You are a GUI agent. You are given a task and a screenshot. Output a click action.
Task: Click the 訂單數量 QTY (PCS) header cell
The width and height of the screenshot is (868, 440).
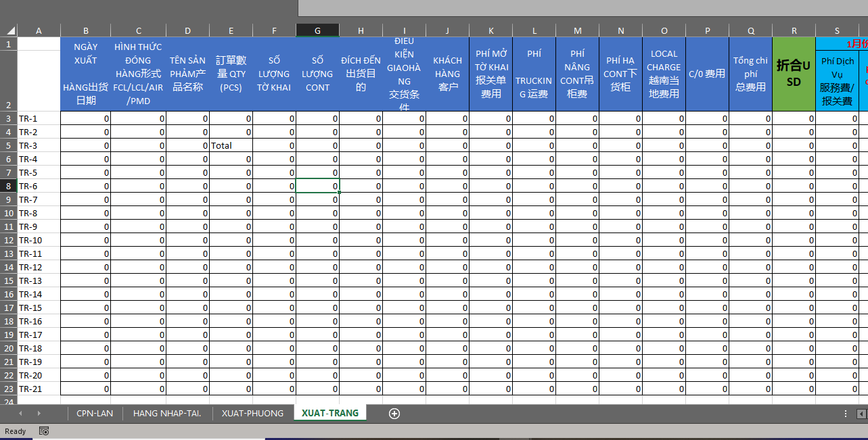[x=231, y=74]
